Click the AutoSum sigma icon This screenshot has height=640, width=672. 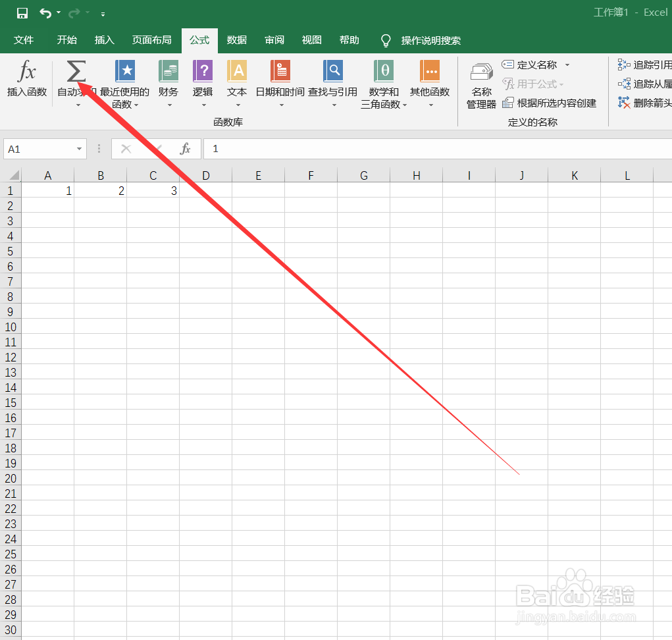click(76, 70)
